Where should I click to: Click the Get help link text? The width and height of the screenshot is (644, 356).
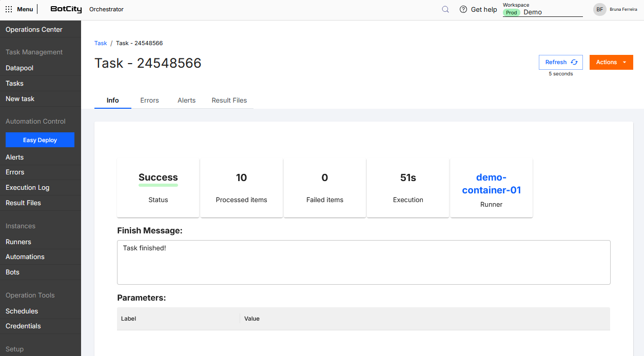coord(484,10)
